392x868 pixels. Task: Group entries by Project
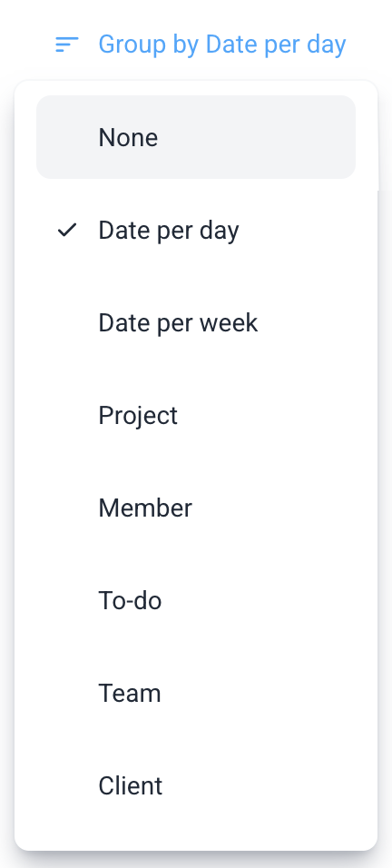(x=196, y=415)
